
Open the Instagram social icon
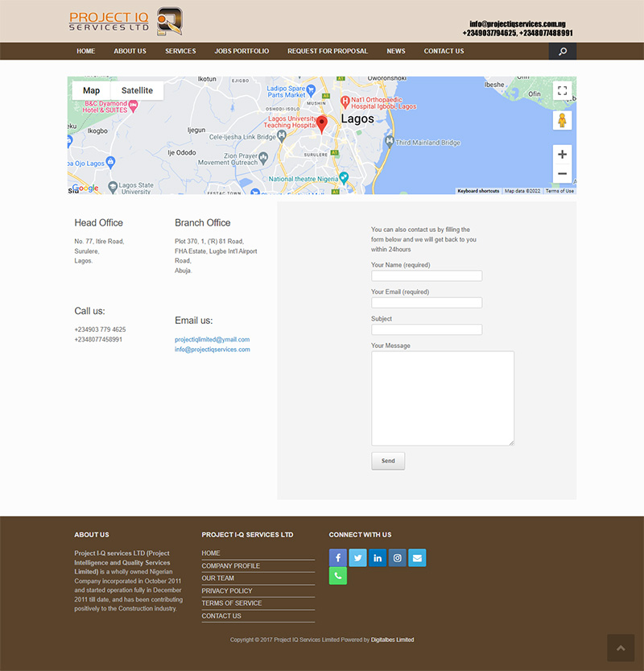click(x=397, y=558)
